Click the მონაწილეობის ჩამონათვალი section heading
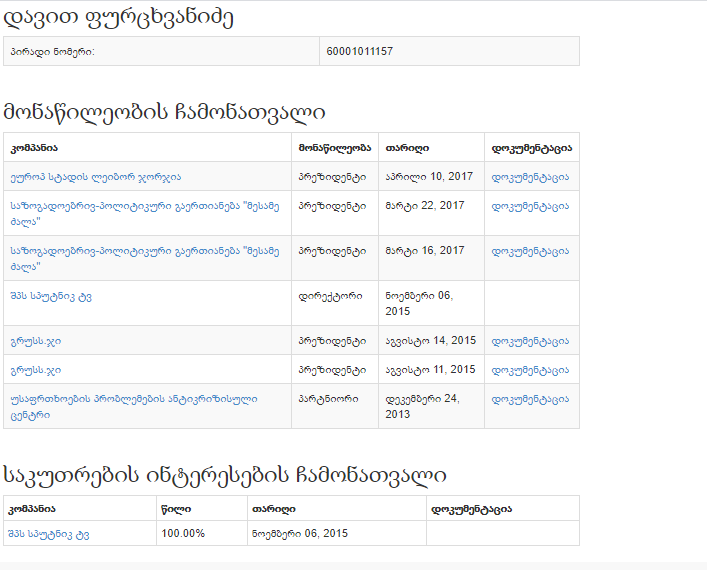Image resolution: width=707 pixels, height=570 pixels. (x=164, y=112)
